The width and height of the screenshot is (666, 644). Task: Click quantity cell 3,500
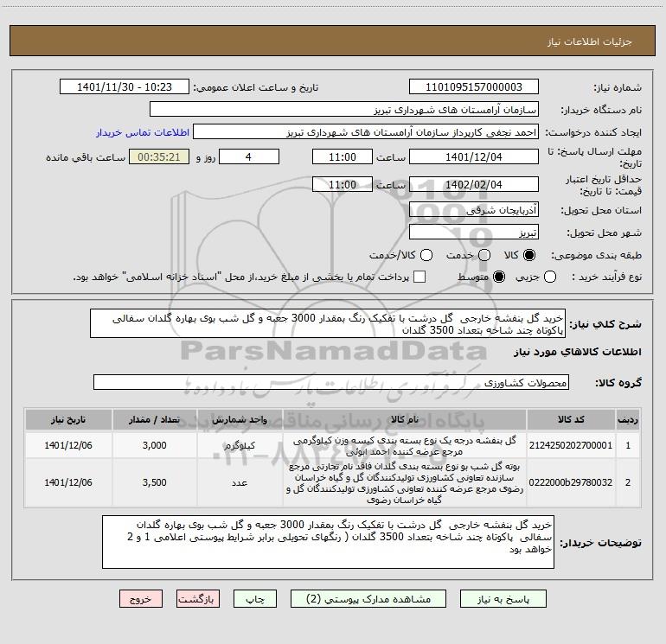point(155,482)
